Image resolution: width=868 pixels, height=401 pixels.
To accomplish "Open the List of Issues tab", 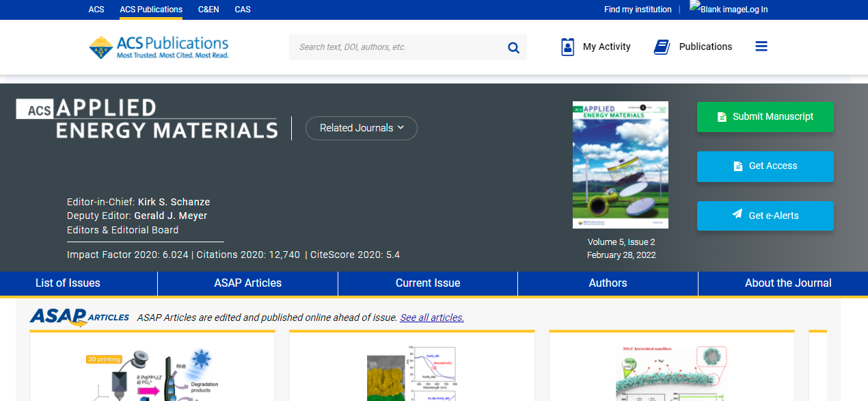I will [x=68, y=283].
